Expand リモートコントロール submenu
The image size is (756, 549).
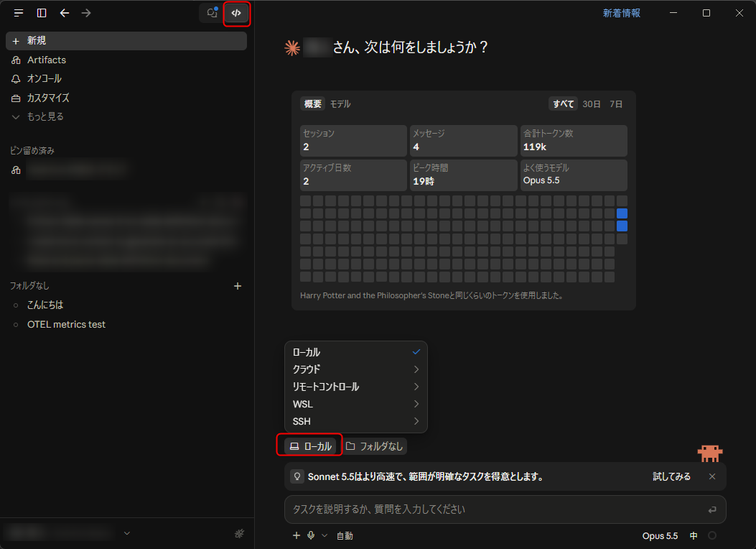[x=356, y=387]
